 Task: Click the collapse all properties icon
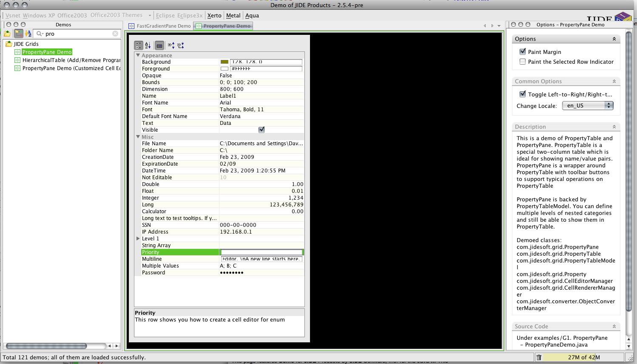(180, 45)
